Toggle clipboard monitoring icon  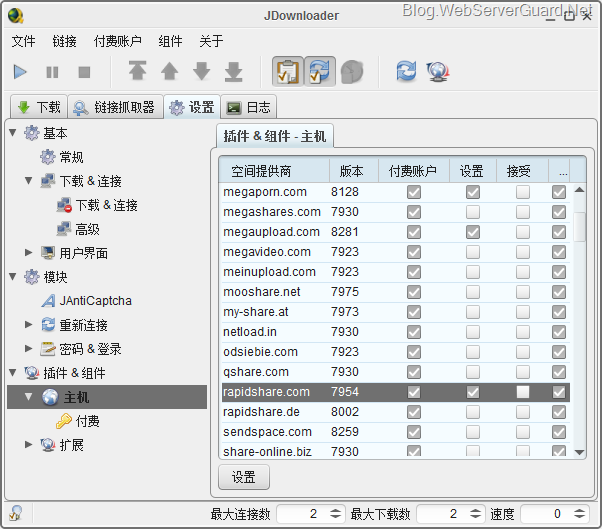tap(288, 71)
